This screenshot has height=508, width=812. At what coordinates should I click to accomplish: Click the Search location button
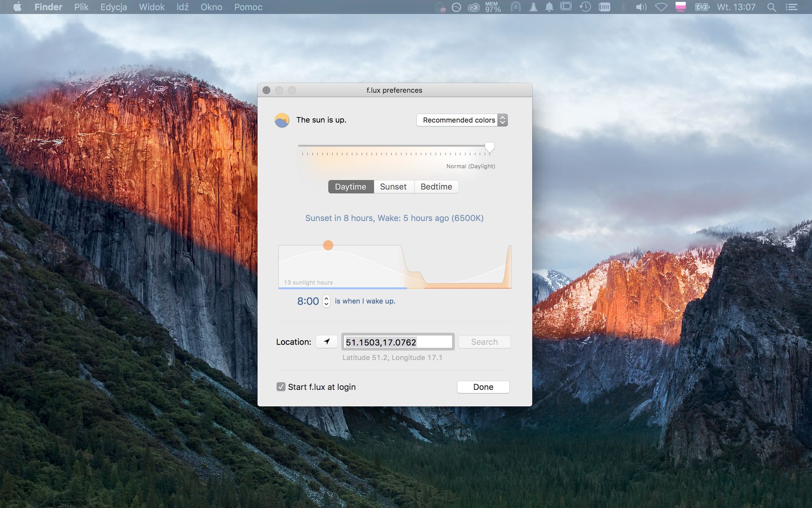click(484, 342)
